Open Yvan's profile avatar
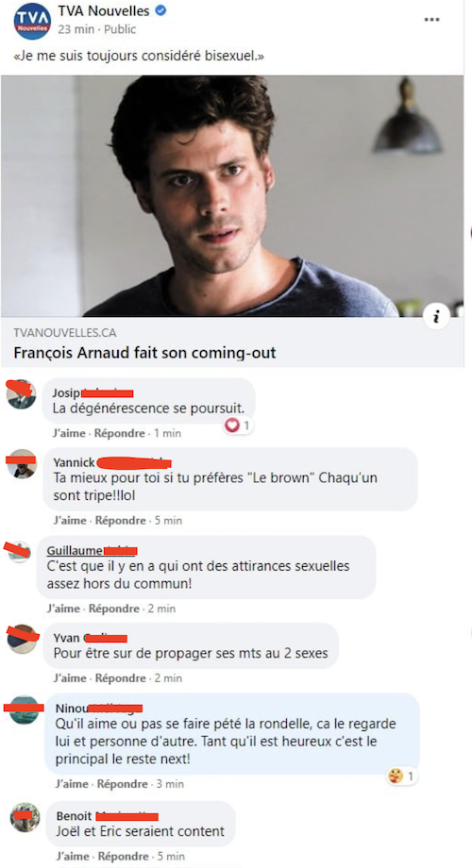This screenshot has width=472, height=868. click(x=22, y=639)
